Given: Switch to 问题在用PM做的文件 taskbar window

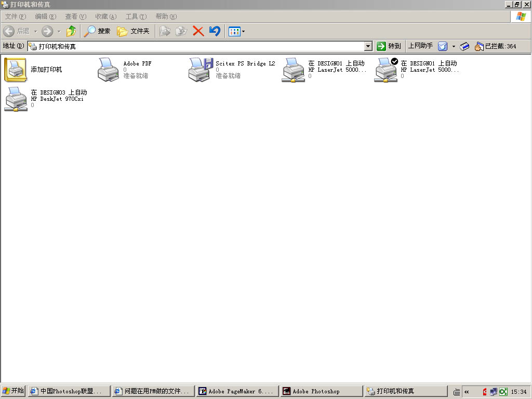Looking at the screenshot, I should 153,391.
